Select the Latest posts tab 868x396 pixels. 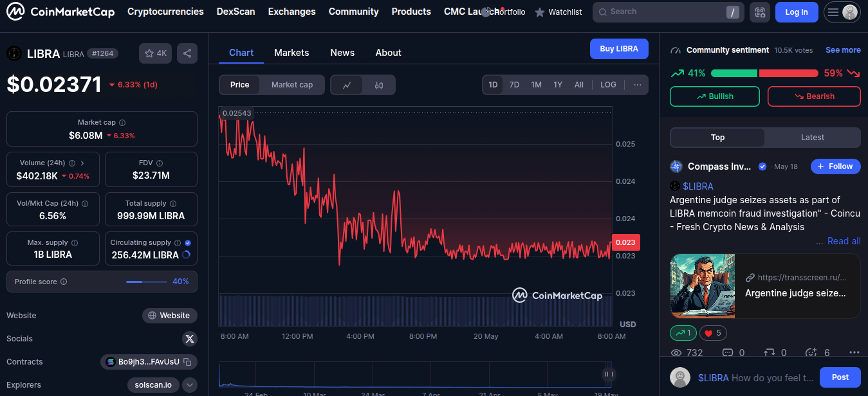[x=813, y=138]
